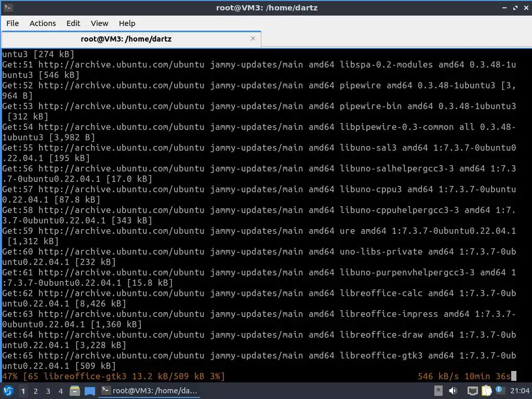Activate the root@VM3 taskbar window button

(x=149, y=391)
